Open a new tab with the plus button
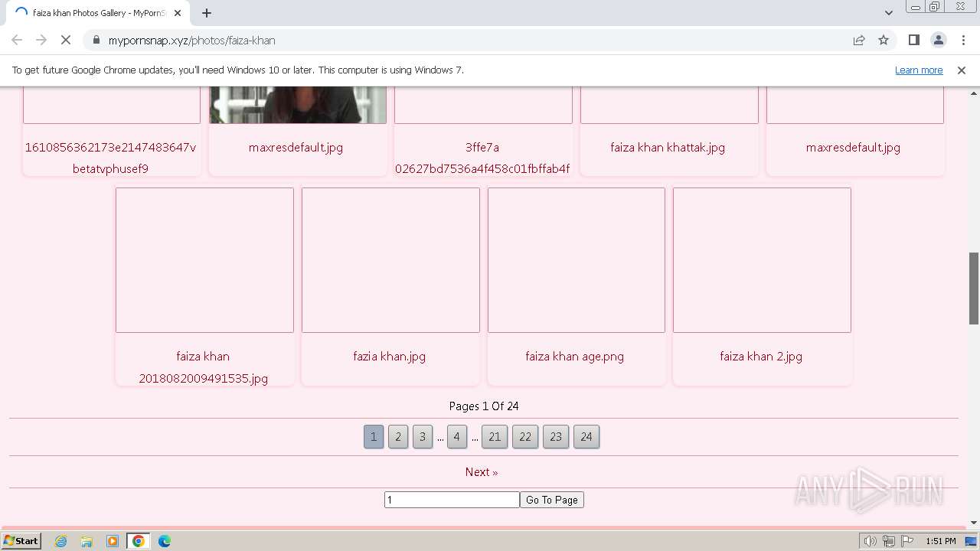The image size is (980, 551). point(207,13)
